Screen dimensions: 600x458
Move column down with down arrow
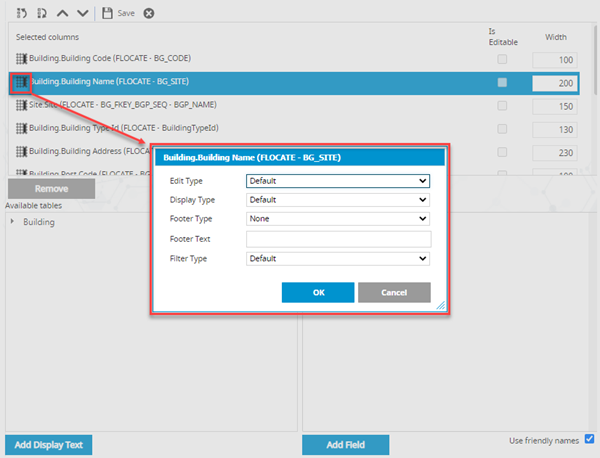click(82, 13)
